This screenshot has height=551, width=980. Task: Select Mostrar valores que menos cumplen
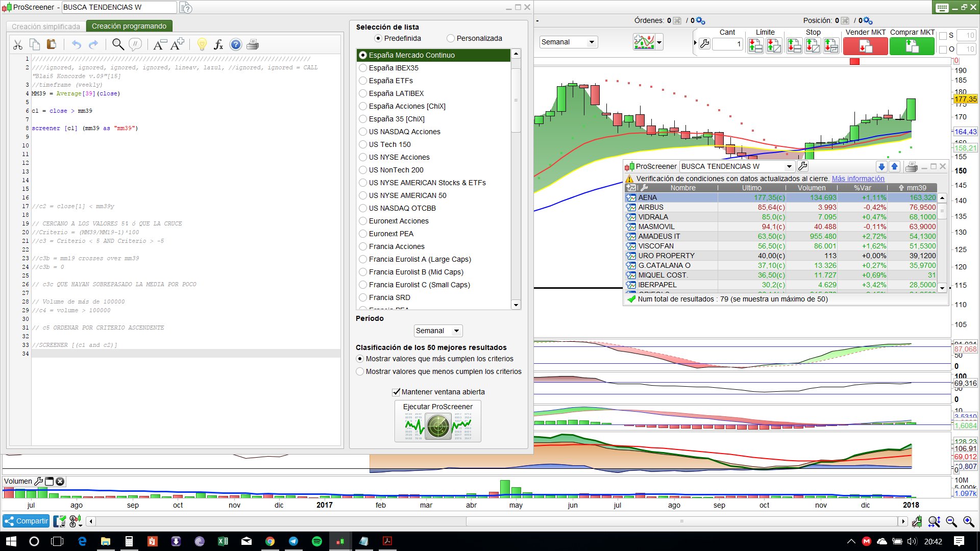click(360, 371)
